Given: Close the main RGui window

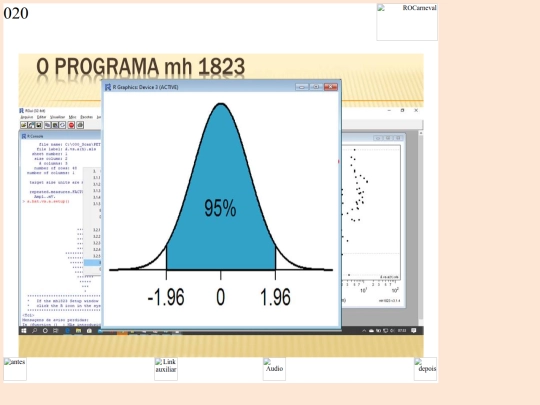Looking at the screenshot, I should [x=416, y=111].
